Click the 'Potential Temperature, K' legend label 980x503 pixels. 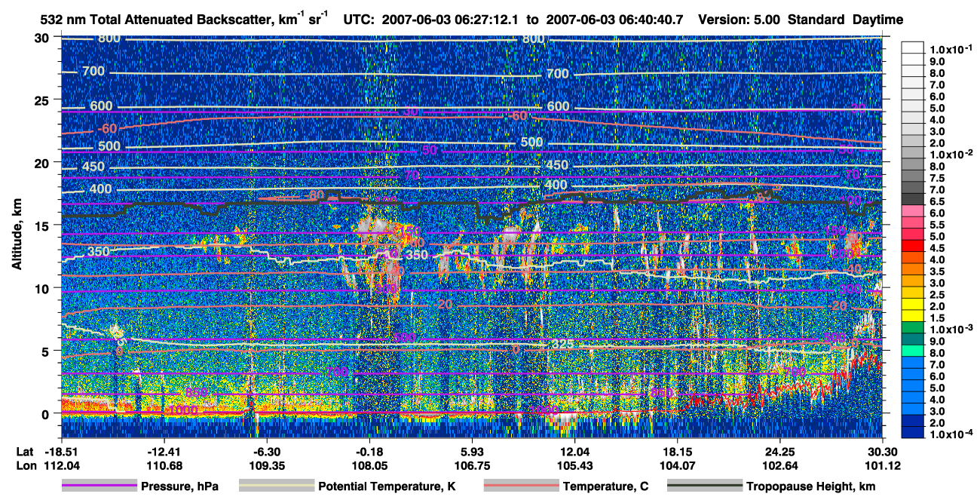click(x=387, y=487)
